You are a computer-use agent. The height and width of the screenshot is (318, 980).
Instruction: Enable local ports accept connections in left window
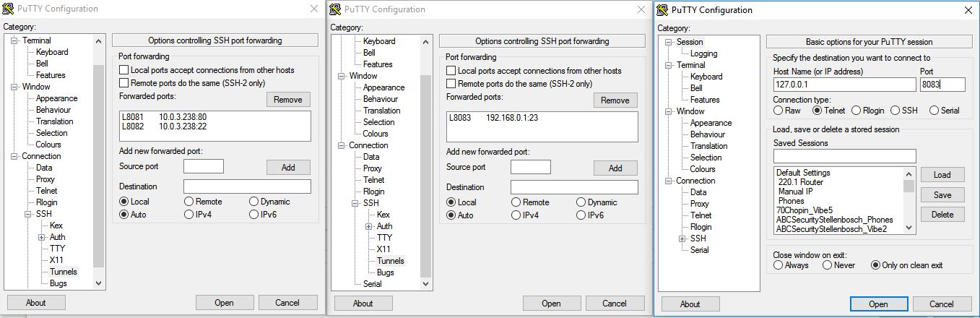[124, 70]
